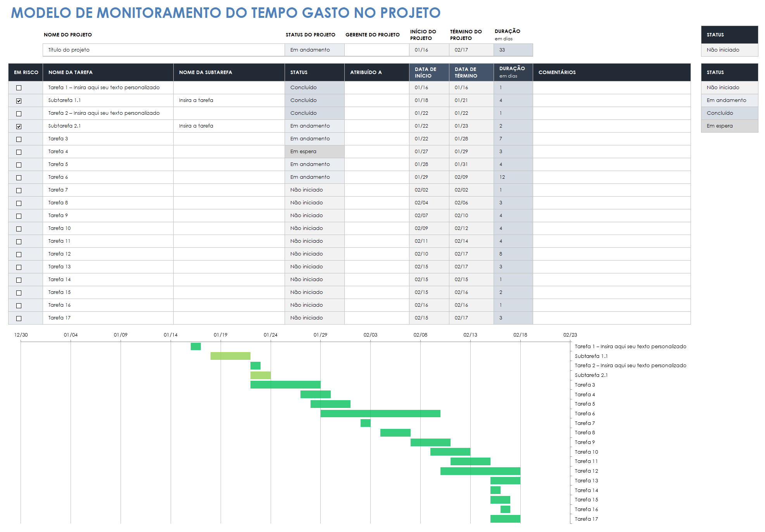Select the status cell for Tarefa 7
Image resolution: width=765 pixels, height=532 pixels.
pyautogui.click(x=314, y=190)
